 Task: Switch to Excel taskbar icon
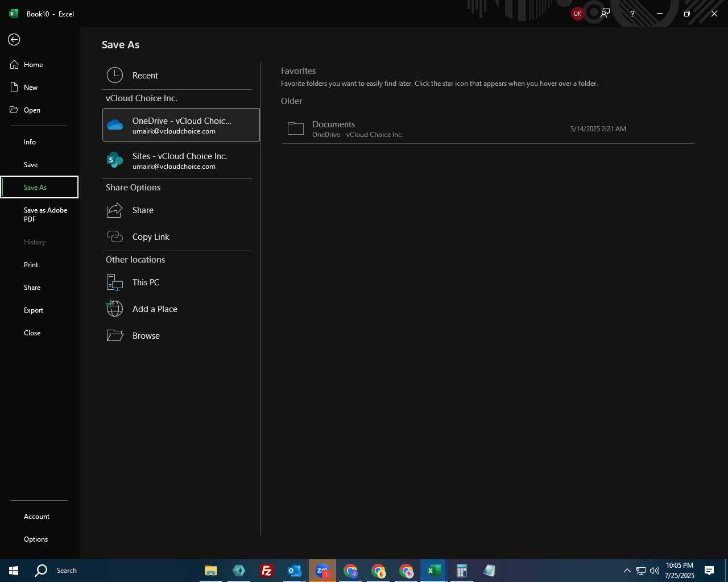[434, 571]
